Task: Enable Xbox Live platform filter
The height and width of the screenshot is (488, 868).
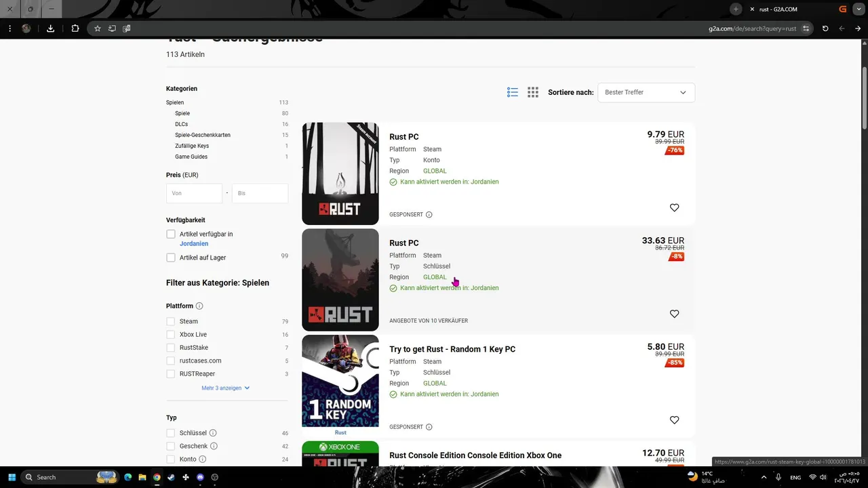Action: click(171, 334)
